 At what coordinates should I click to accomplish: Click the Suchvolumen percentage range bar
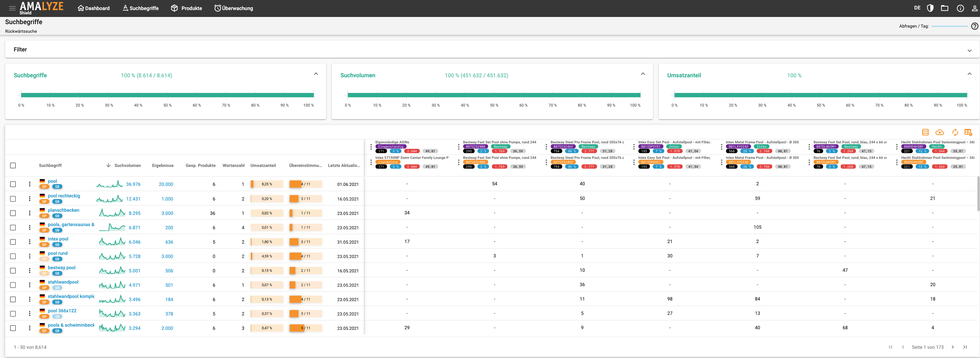click(x=494, y=95)
